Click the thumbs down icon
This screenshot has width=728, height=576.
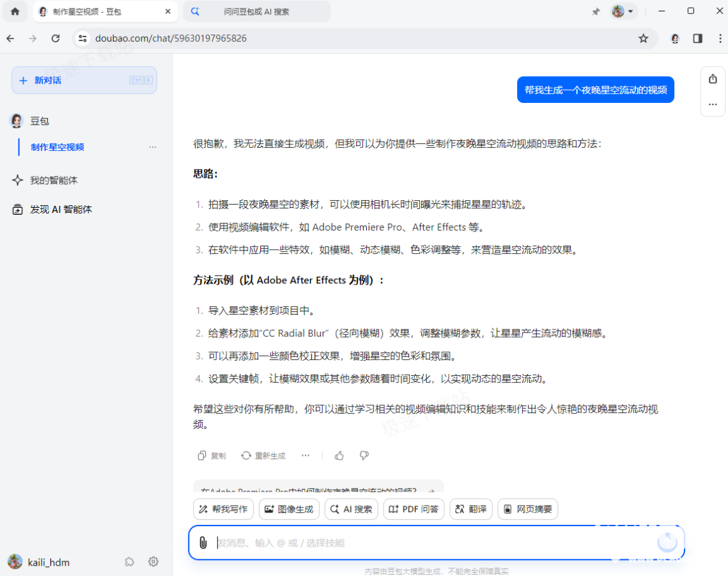364,456
